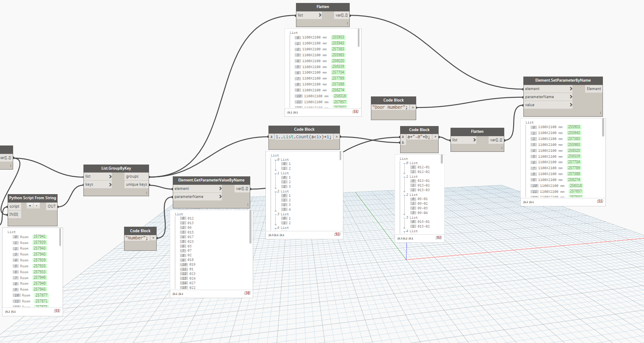Viewport: 644px width, 343px height.
Task: Click 'element' input port on Element.SetParameterByName
Action: pos(548,89)
